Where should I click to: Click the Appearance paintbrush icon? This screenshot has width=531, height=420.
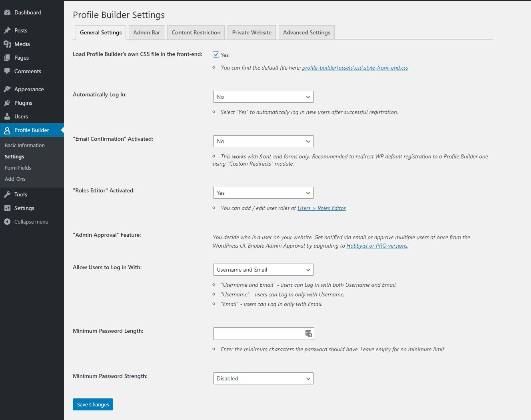coord(7,89)
